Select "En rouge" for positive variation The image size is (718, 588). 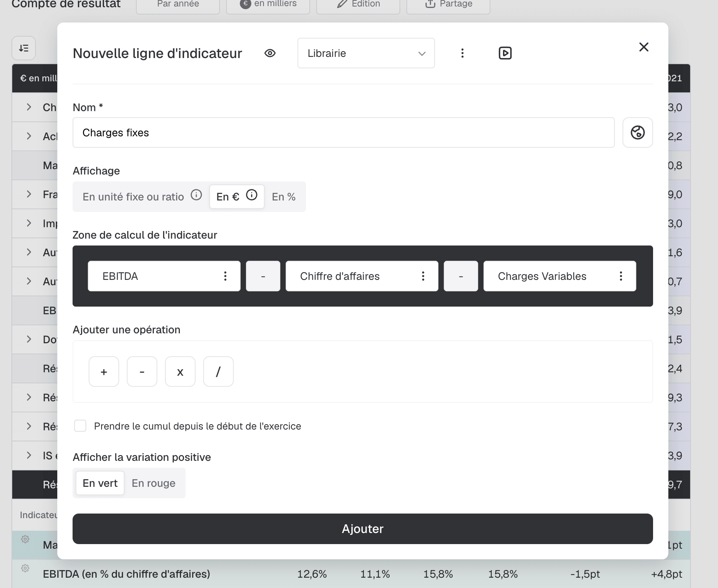tap(154, 483)
